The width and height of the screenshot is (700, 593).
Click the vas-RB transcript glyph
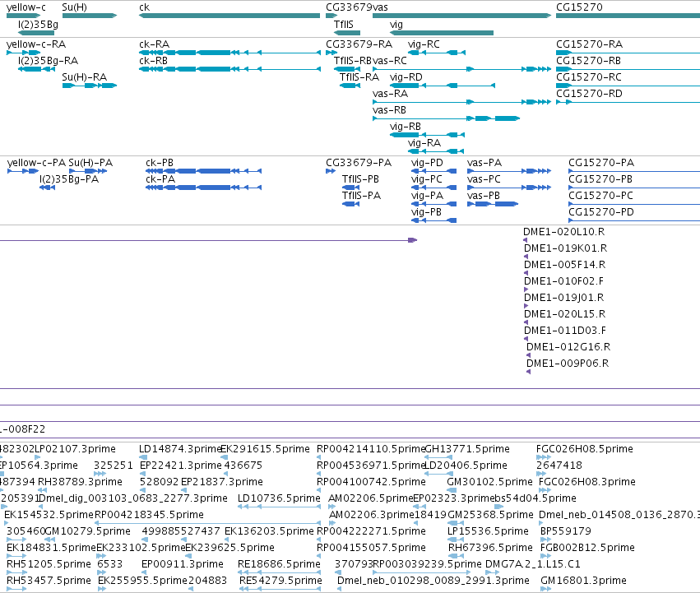pos(447,118)
